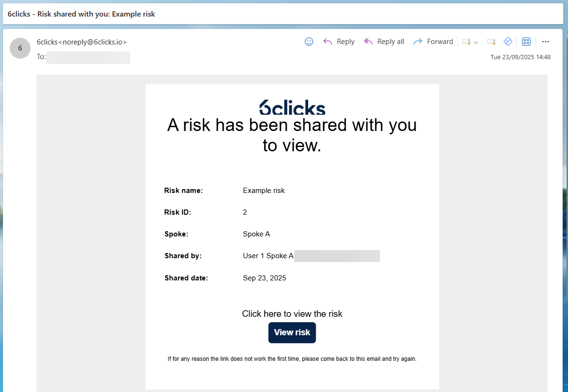Click the blue diamond-shaped icon in toolbar
This screenshot has height=392, width=568.
point(508,42)
